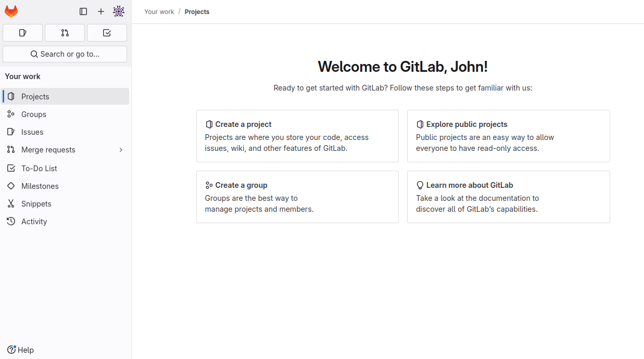This screenshot has height=359, width=644.
Task: Toggle the sidebar collapse control
Action: [83, 11]
